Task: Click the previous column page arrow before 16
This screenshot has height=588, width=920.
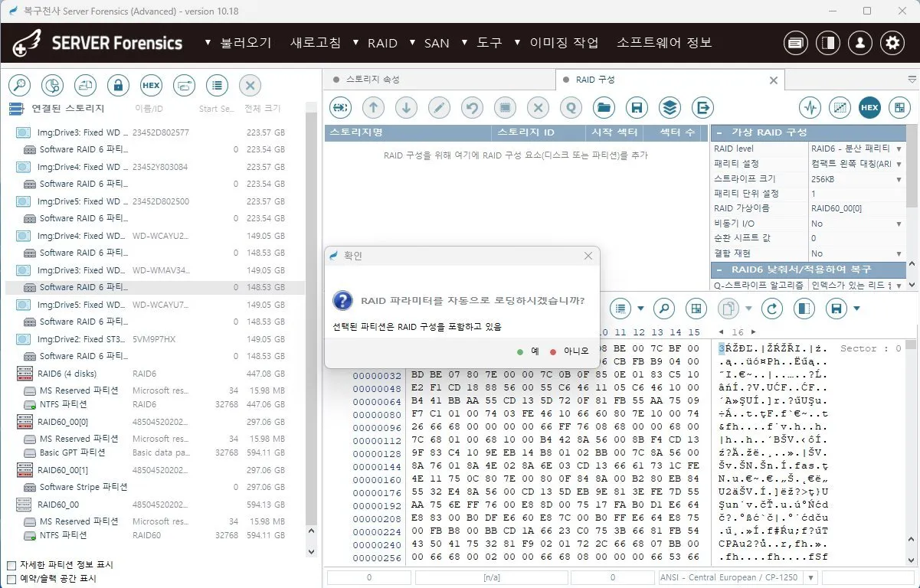Action: coord(721,332)
